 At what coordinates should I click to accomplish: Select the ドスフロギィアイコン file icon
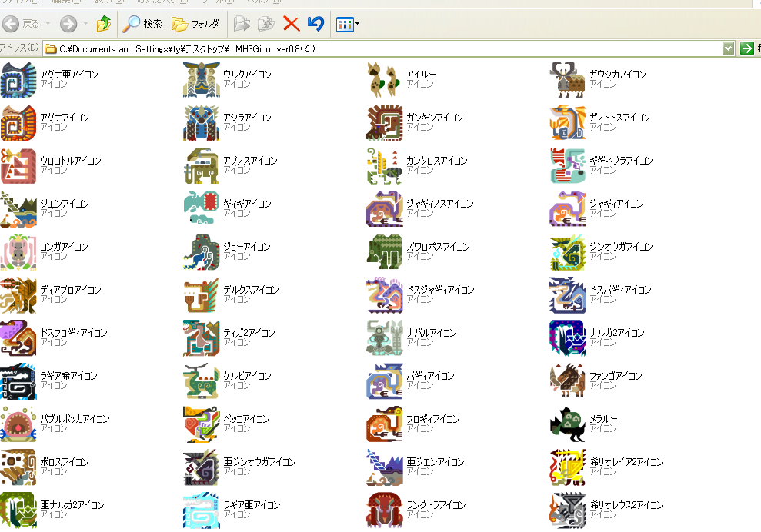[x=18, y=338]
